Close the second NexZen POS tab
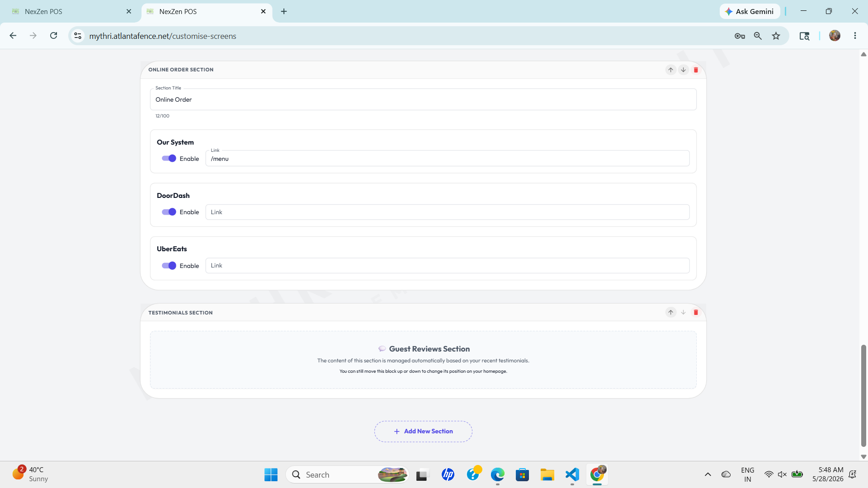This screenshot has height=488, width=868. 264,12
